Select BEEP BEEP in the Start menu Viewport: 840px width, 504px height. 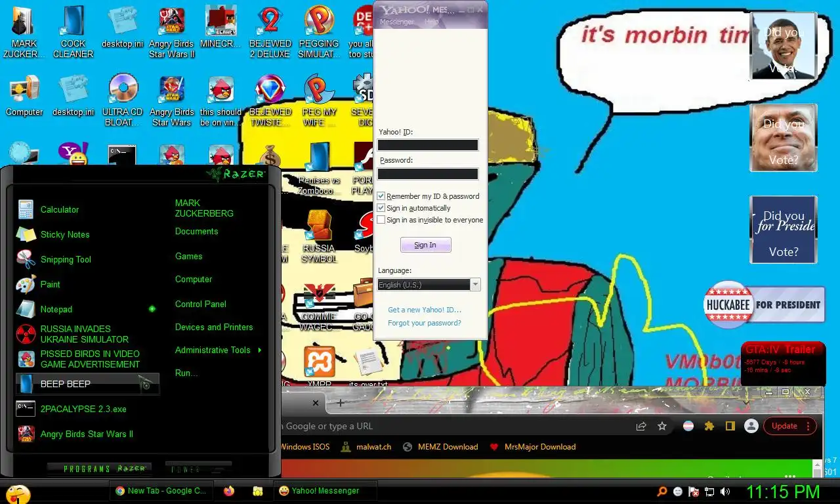click(x=87, y=384)
